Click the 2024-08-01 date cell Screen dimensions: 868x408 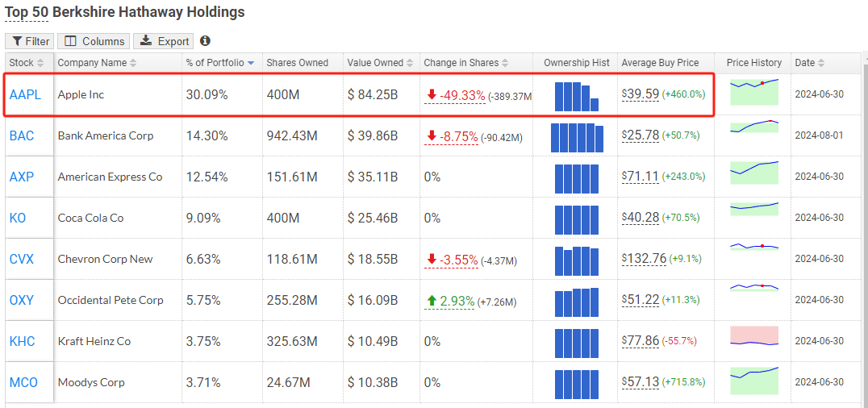pyautogui.click(x=820, y=135)
